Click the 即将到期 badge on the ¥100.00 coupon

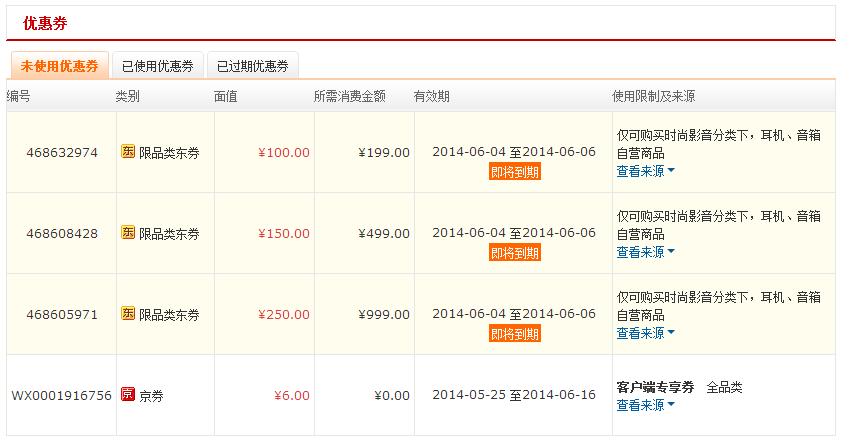tap(514, 172)
